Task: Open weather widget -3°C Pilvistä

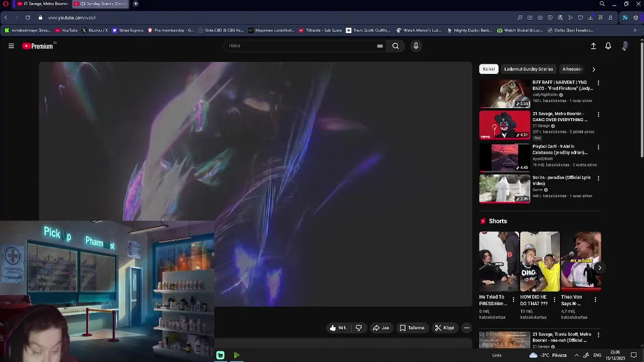Action: tap(548, 355)
